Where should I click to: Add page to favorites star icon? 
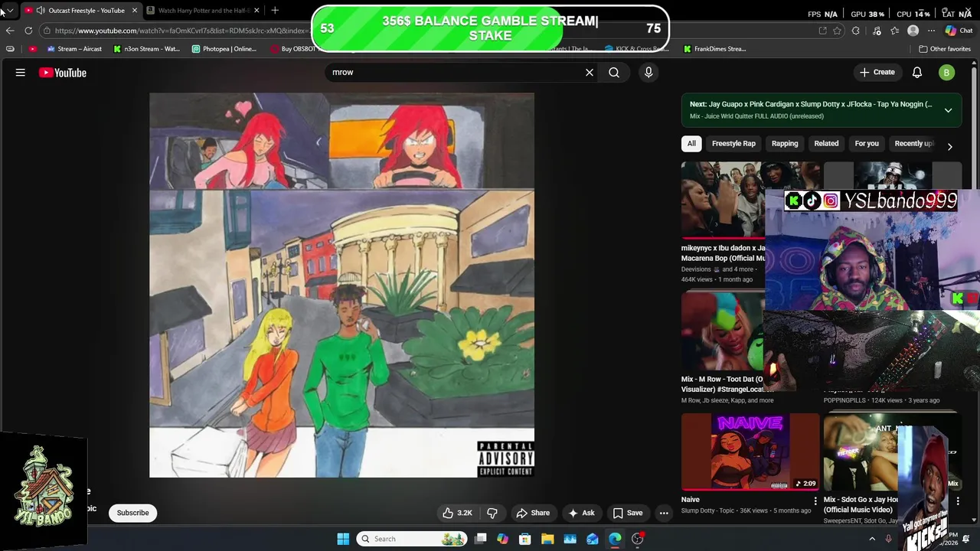pos(837,31)
